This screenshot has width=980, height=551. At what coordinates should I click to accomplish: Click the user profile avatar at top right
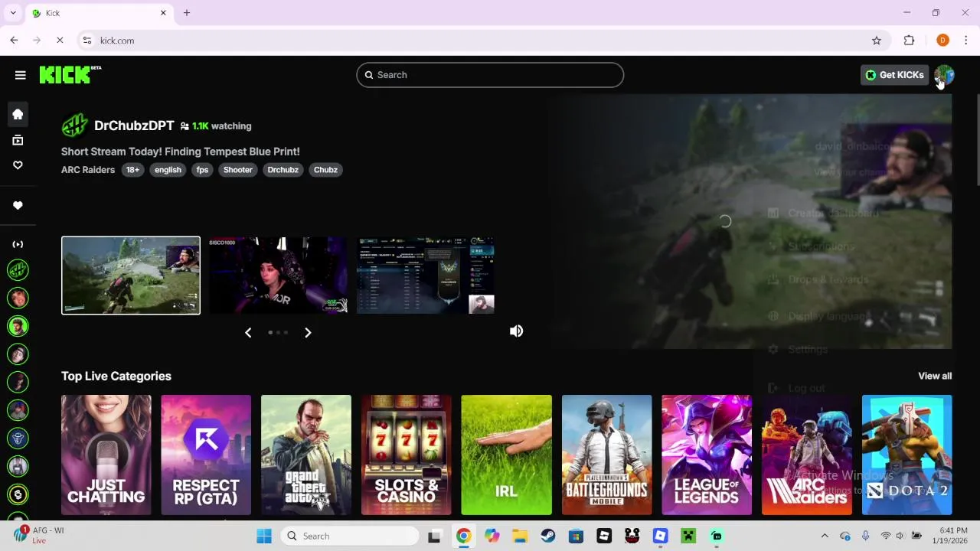click(x=944, y=75)
